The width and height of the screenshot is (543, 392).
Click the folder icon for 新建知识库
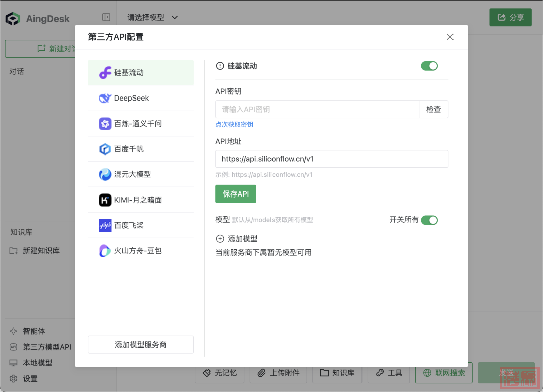pos(13,251)
